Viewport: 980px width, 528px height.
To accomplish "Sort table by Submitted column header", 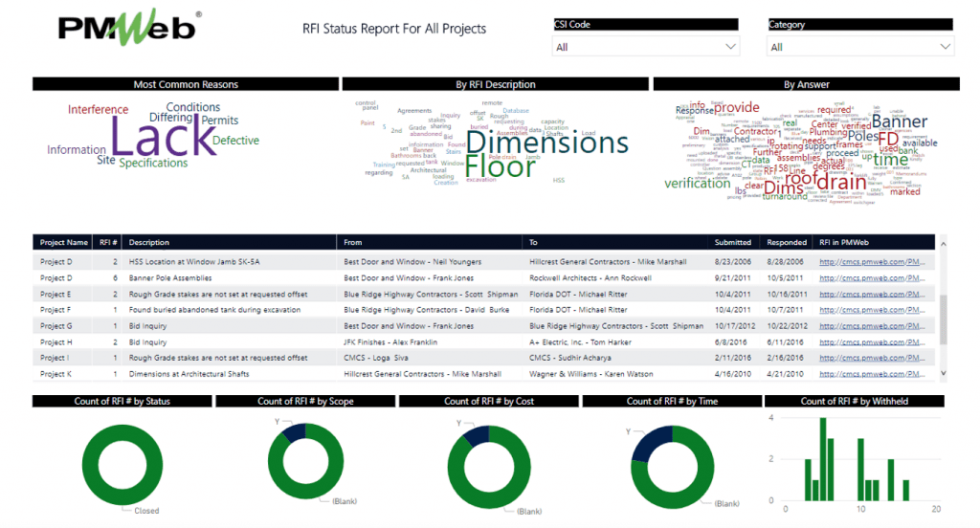I will [732, 242].
